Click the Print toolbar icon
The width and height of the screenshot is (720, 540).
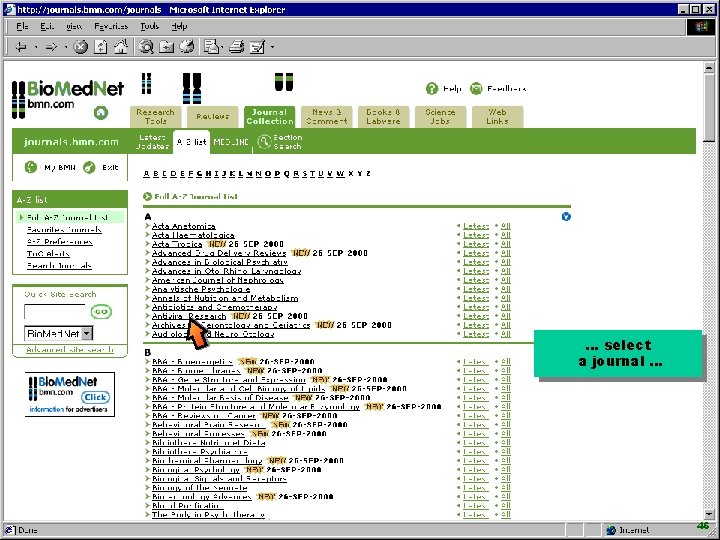click(236, 47)
